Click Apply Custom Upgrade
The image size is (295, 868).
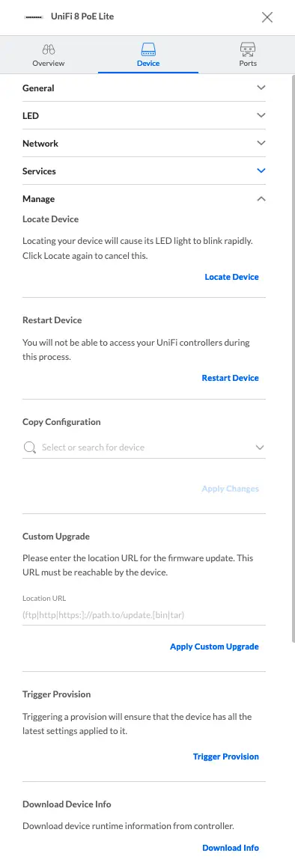214,647
